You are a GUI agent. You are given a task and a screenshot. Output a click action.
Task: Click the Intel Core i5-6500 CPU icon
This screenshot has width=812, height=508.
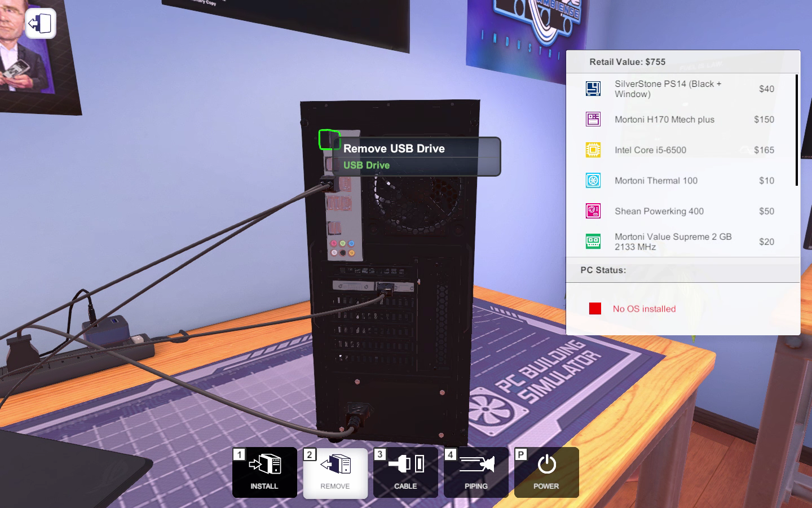tap(593, 150)
